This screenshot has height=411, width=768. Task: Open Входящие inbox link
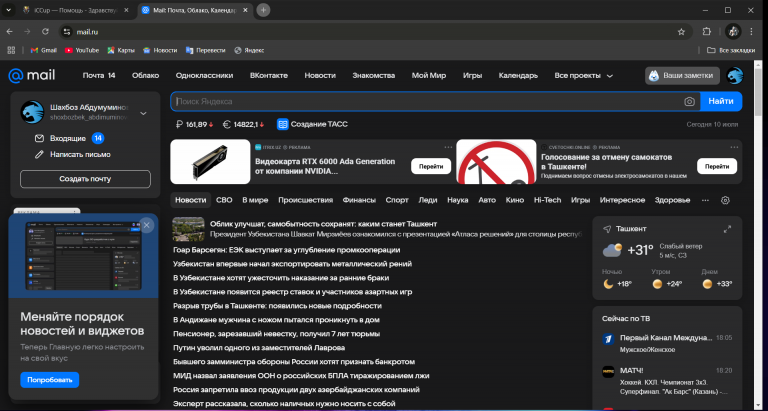coord(70,139)
